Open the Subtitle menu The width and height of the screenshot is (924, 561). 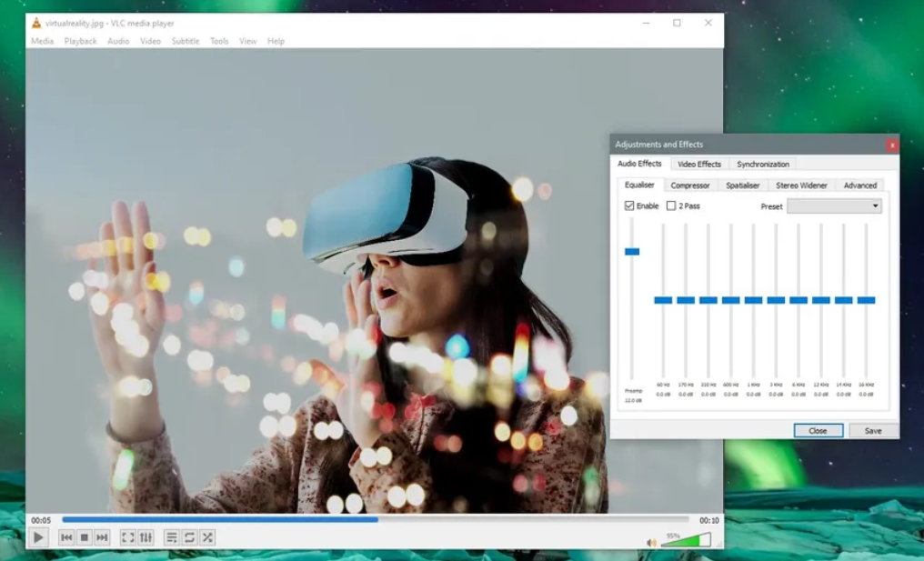click(x=186, y=41)
